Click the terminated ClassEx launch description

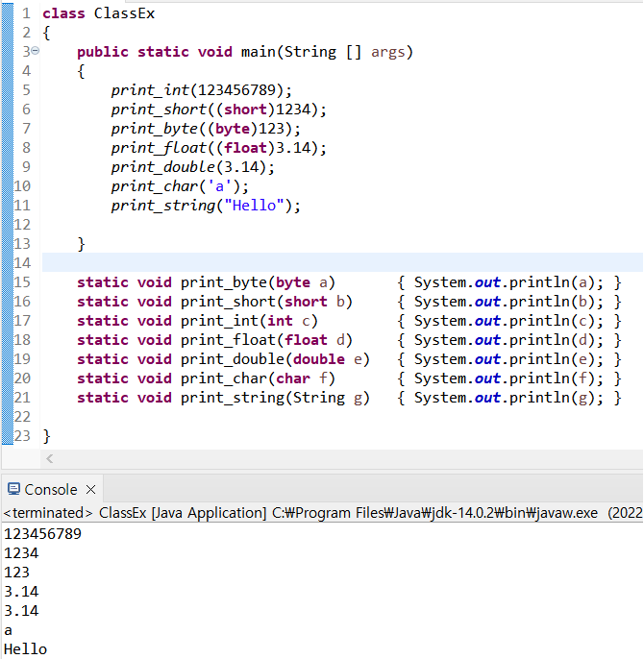click(322, 513)
